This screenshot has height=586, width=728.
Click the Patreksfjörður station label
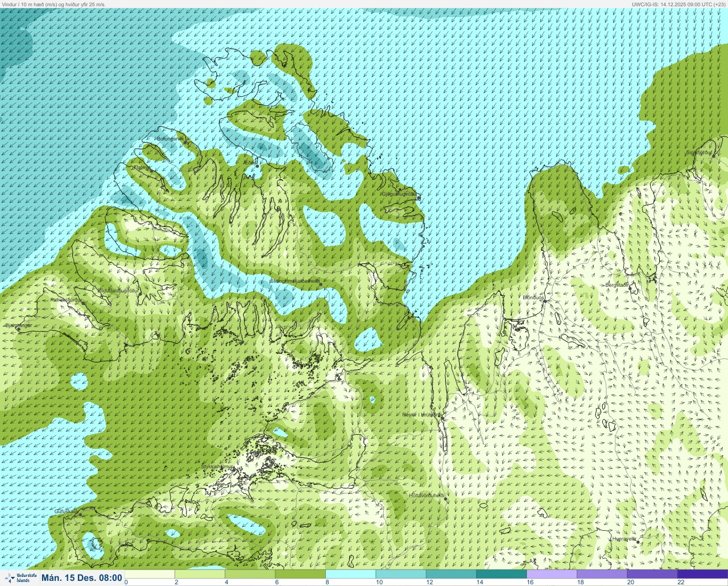pyautogui.click(x=67, y=299)
